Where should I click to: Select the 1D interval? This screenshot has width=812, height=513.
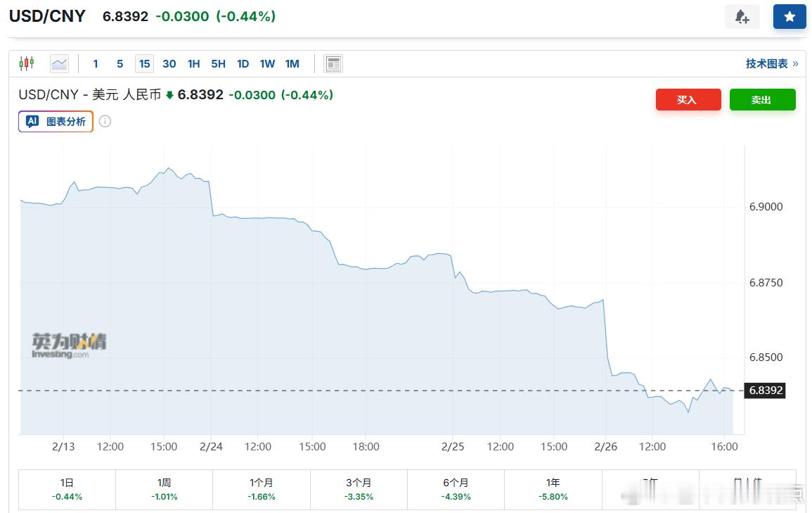243,64
